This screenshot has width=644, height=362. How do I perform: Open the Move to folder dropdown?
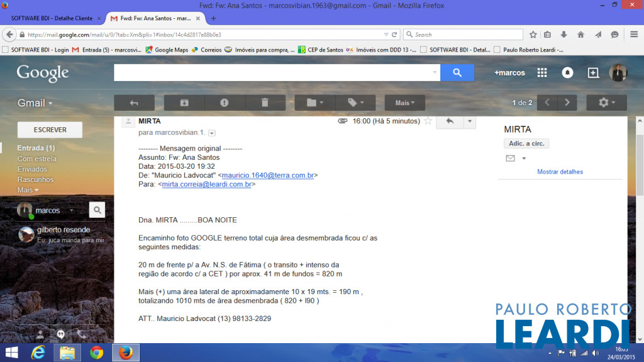tap(315, 103)
